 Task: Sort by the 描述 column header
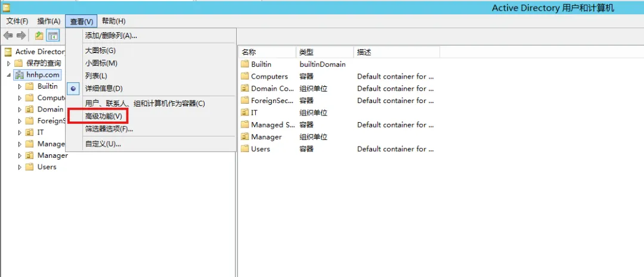click(397, 52)
